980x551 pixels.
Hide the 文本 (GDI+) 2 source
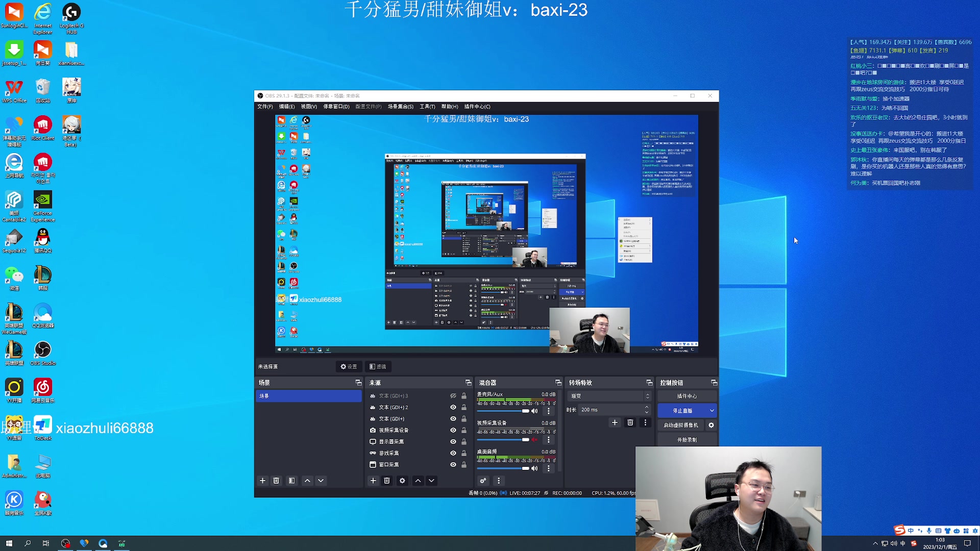click(453, 407)
